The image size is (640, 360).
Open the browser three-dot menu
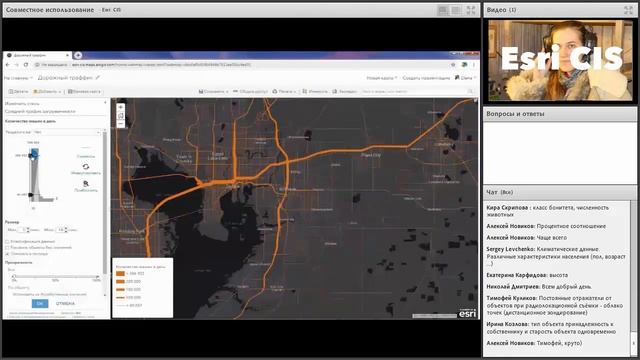click(474, 64)
